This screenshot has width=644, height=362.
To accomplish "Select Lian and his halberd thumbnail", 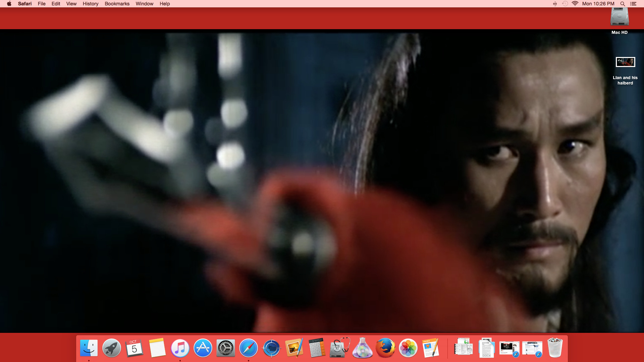I will 625,62.
